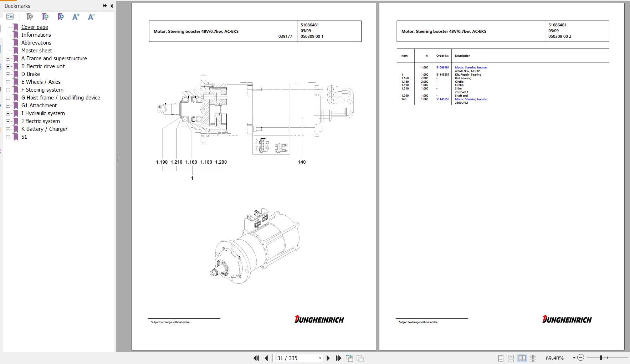Click order number link 51145555

pos(442,99)
